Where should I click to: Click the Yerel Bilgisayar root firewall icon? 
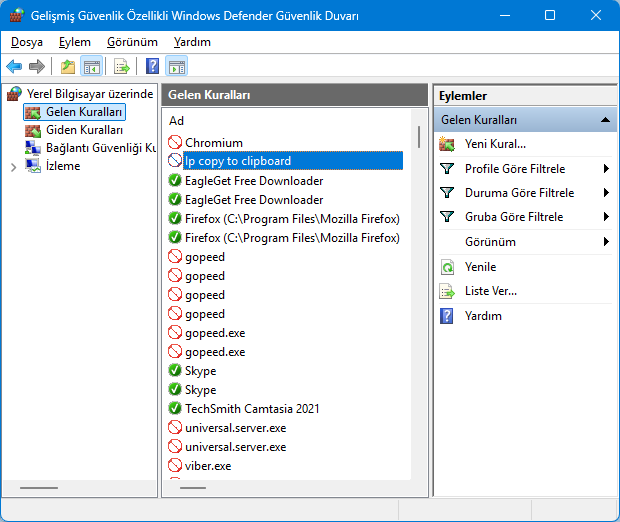click(x=14, y=94)
